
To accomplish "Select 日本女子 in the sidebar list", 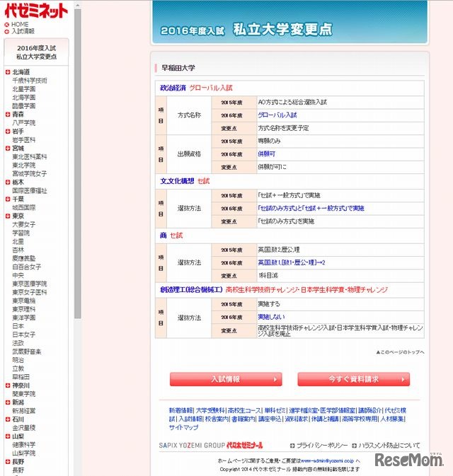I will point(23,335).
